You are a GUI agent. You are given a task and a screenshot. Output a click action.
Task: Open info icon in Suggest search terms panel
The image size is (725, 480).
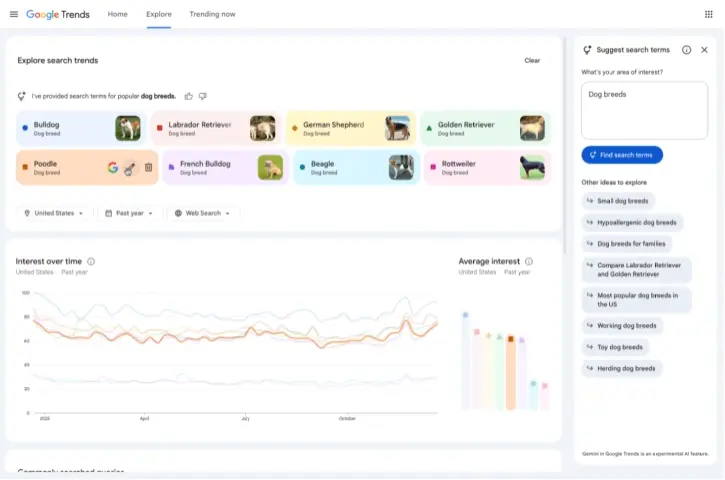coord(686,50)
